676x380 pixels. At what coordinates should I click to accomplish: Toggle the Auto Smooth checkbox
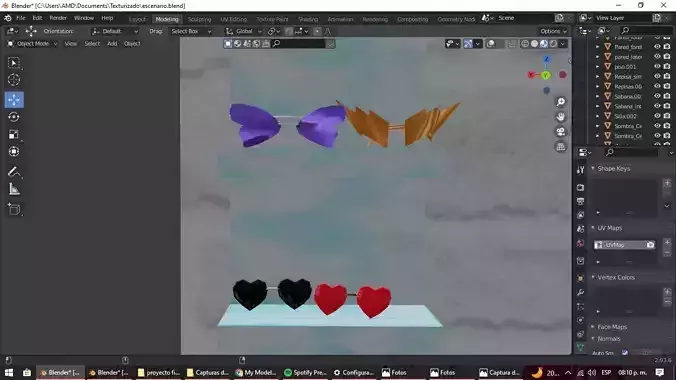point(625,352)
